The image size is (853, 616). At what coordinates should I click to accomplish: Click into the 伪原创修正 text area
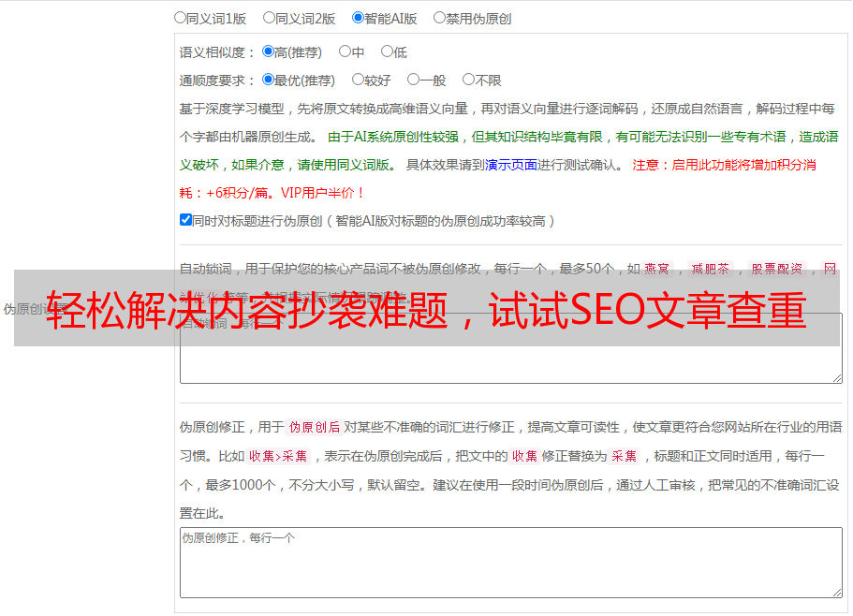(511, 563)
